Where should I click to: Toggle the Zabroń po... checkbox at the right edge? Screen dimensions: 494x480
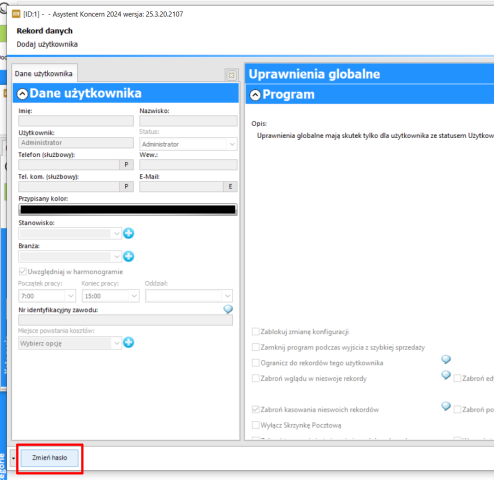[x=457, y=409]
